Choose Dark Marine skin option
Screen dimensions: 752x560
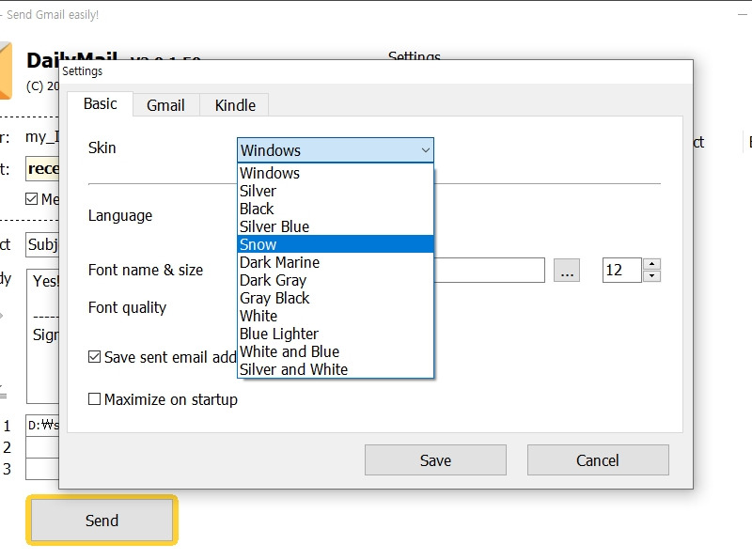click(x=336, y=262)
